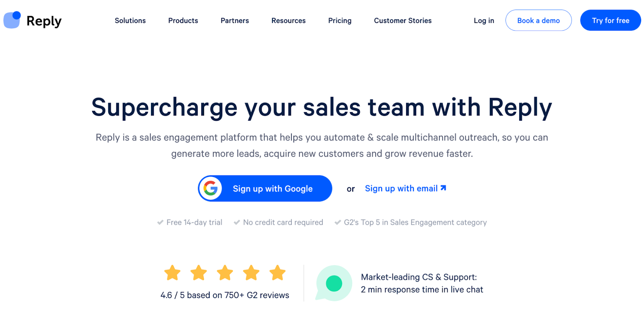Click the Try for free button
644x311 pixels.
tap(611, 21)
